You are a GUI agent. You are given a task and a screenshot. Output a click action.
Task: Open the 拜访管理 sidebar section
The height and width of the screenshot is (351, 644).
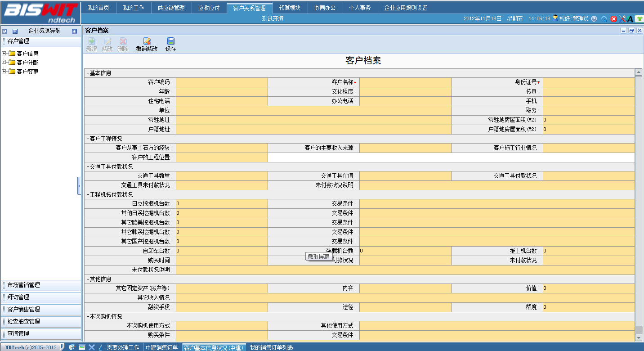click(41, 297)
